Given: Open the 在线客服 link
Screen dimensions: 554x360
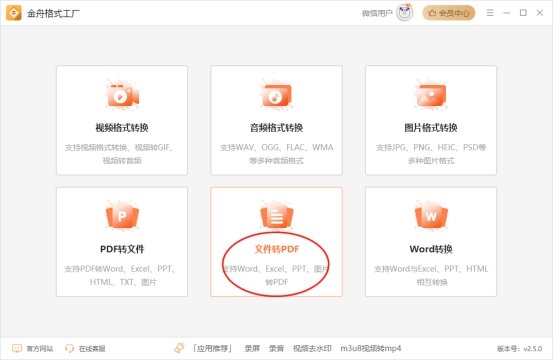Looking at the screenshot, I should (x=92, y=349).
